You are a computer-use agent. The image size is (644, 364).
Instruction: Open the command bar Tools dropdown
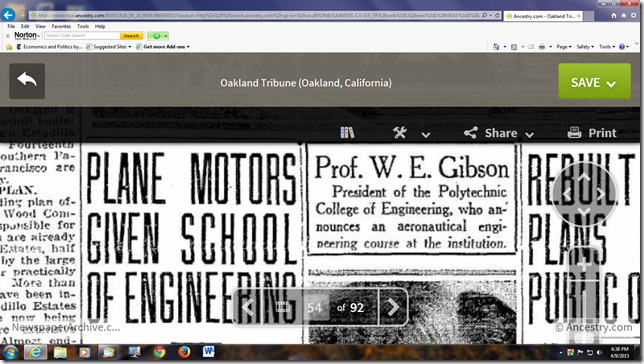(607, 47)
